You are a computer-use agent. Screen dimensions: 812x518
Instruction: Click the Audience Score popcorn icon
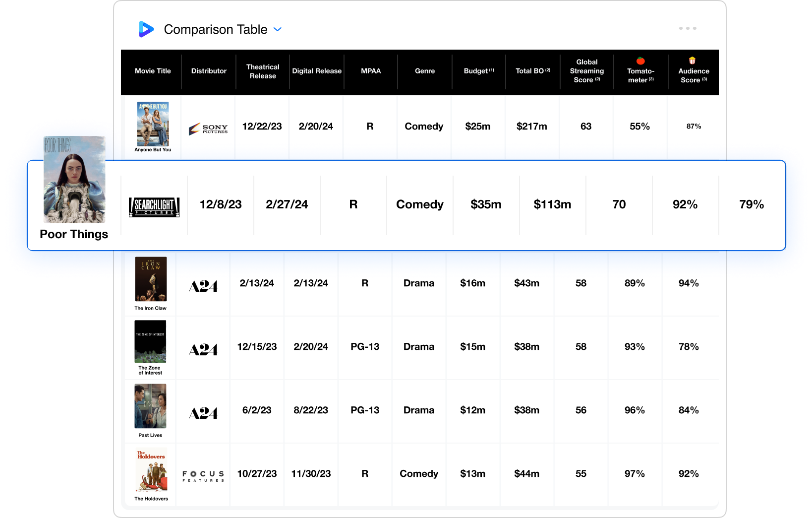coord(693,61)
